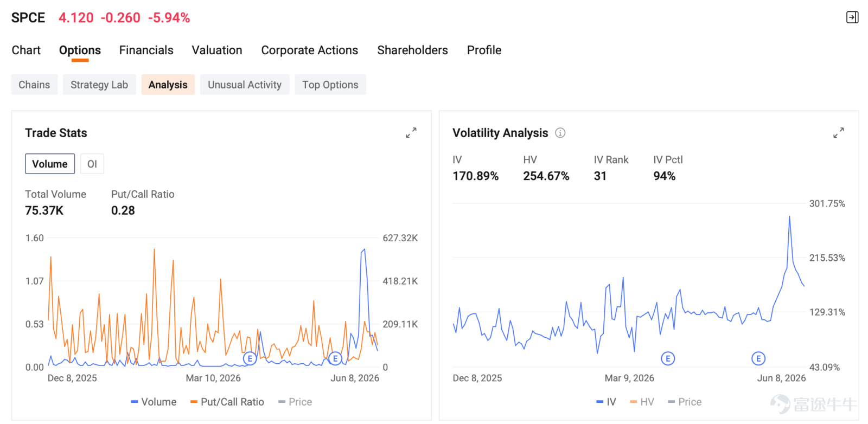The image size is (868, 424).
Task: Expand the Trade Stats chart to fullscreen
Action: coord(411,133)
